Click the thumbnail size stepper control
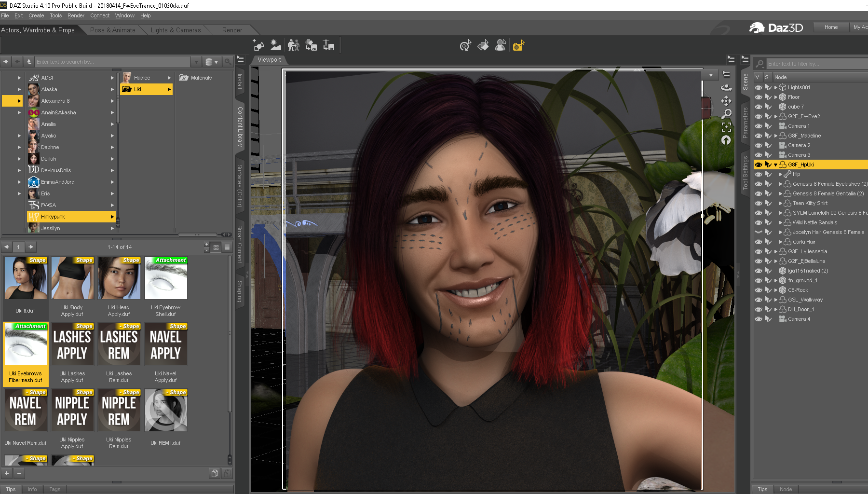The width and height of the screenshot is (868, 494). click(206, 247)
